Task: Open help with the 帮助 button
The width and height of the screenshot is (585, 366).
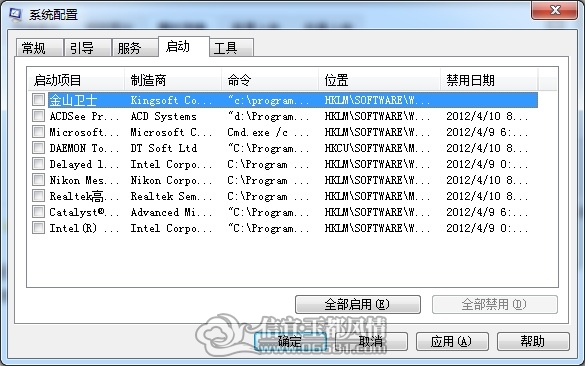Action: tap(533, 341)
